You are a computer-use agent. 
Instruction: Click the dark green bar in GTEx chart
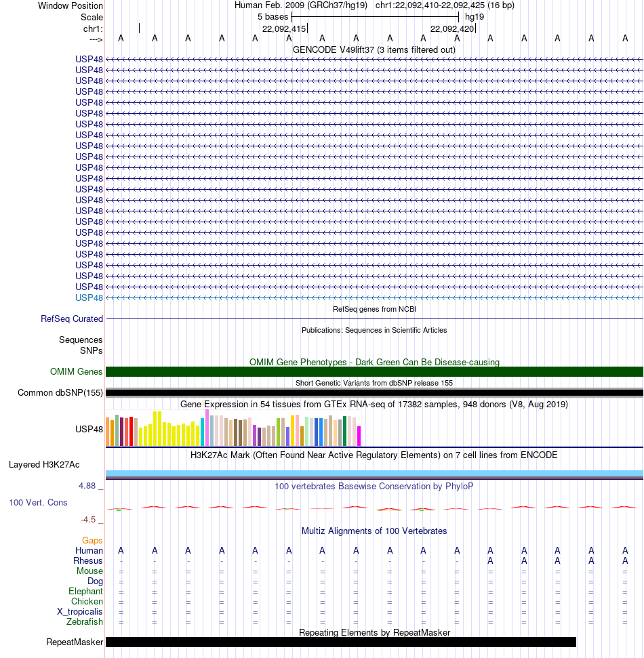[x=344, y=431]
